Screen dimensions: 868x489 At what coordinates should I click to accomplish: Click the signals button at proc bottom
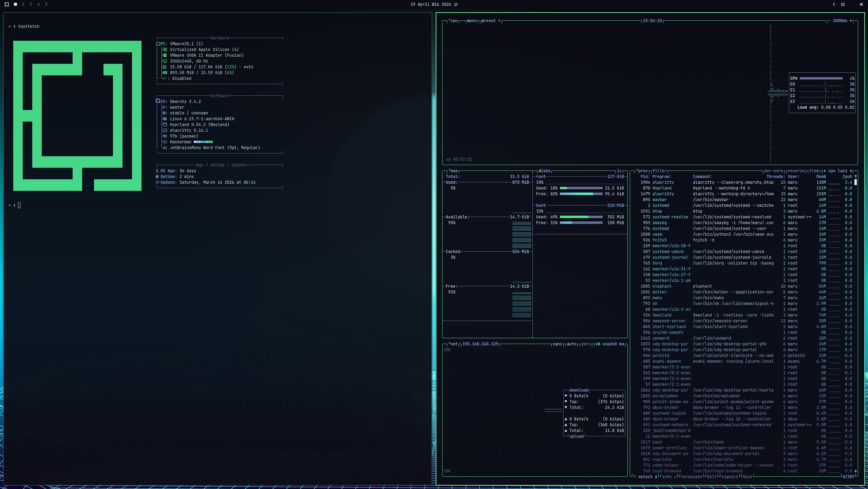pos(730,477)
